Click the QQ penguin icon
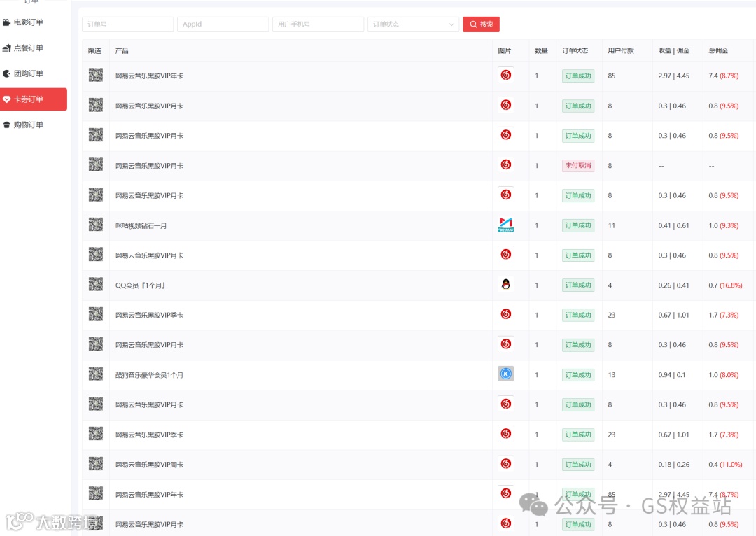Image resolution: width=756 pixels, height=536 pixels. point(506,284)
